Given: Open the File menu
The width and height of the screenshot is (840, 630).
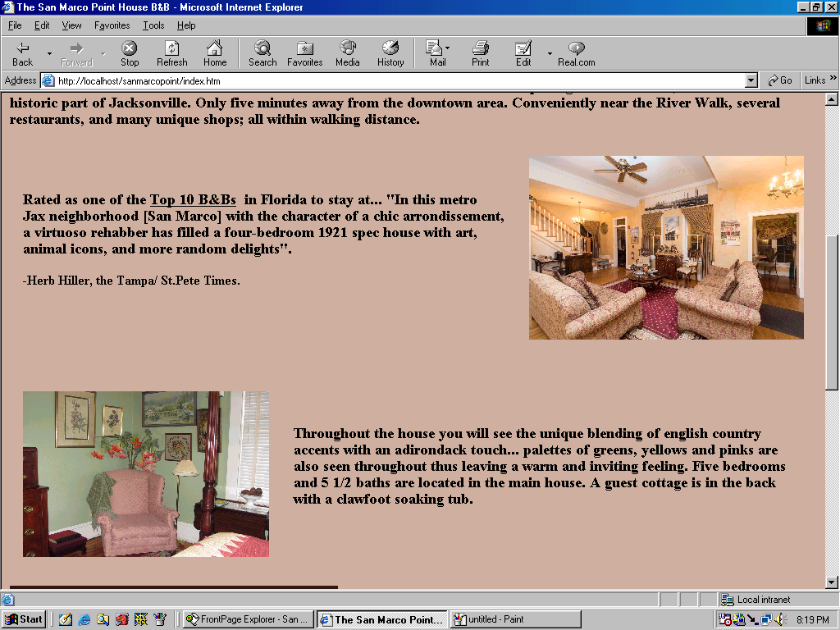Looking at the screenshot, I should [x=15, y=25].
